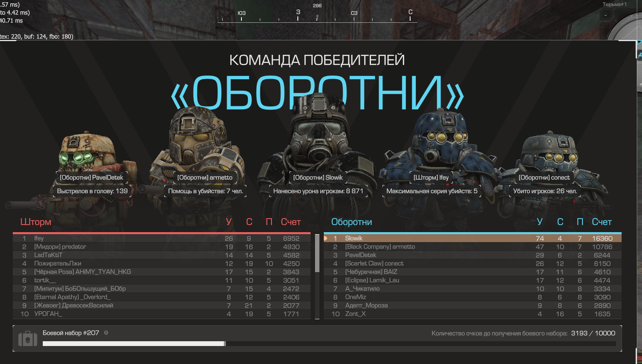Screen dimensions: 642x364
Task: Click Счет column header in Шторм table
Action: pyautogui.click(x=291, y=222)
